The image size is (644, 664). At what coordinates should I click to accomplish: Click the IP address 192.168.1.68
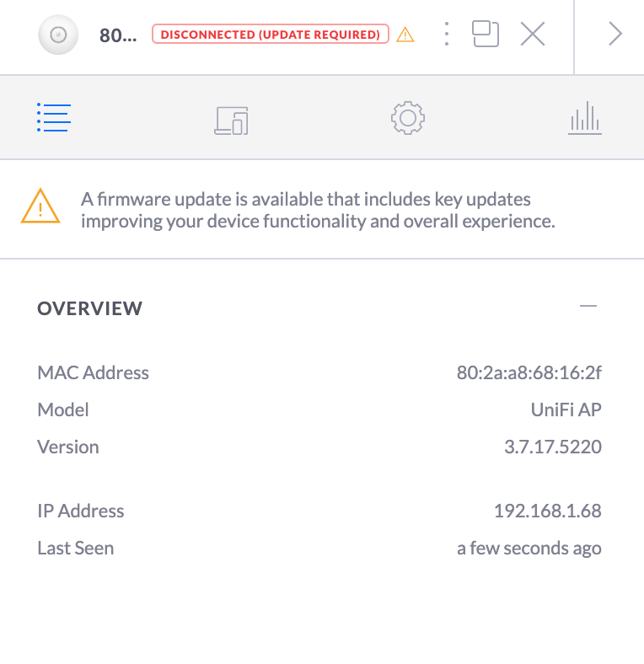pyautogui.click(x=547, y=511)
